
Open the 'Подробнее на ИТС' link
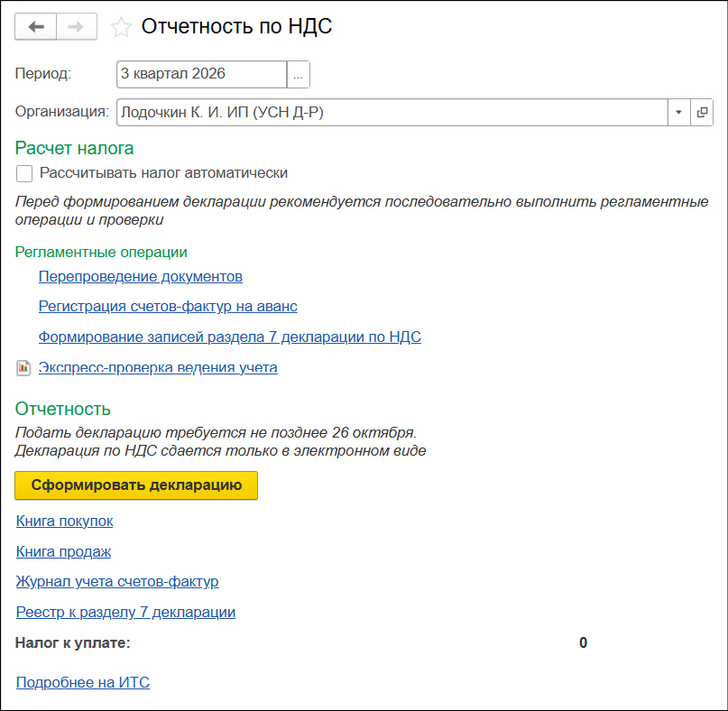coord(83,682)
